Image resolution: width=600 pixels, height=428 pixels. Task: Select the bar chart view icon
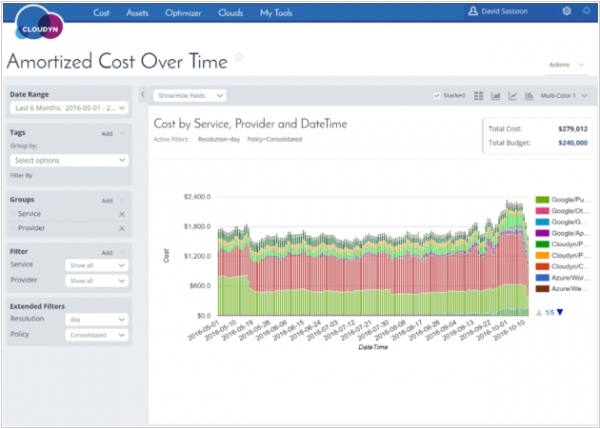(495, 96)
